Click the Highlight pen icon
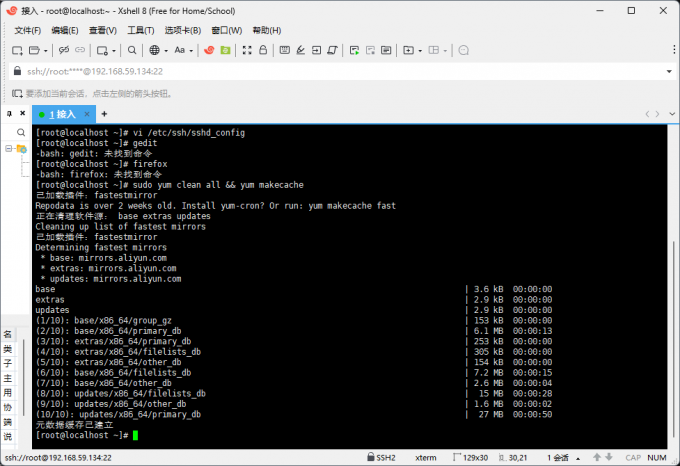Screen dimensions: 680x466 [x=301, y=50]
